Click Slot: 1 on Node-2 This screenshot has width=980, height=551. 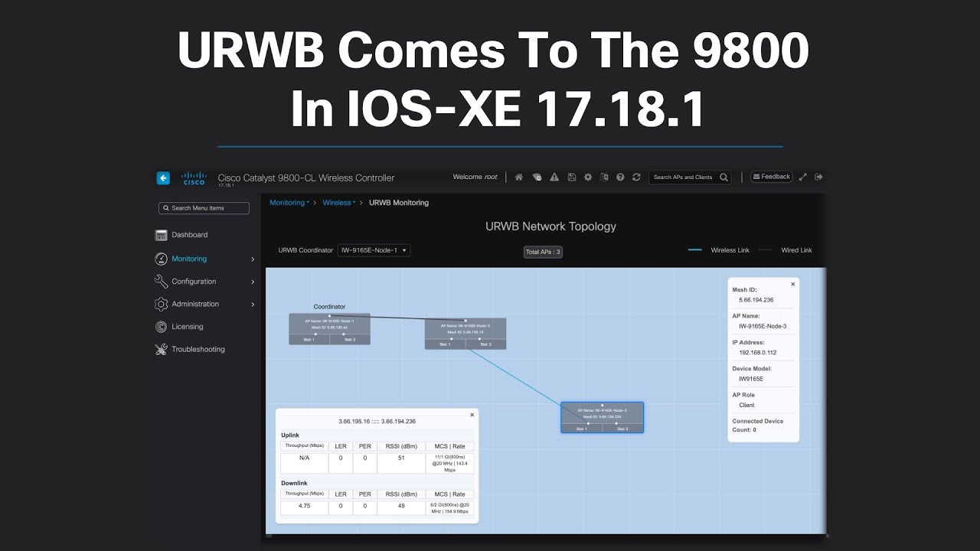pyautogui.click(x=445, y=344)
